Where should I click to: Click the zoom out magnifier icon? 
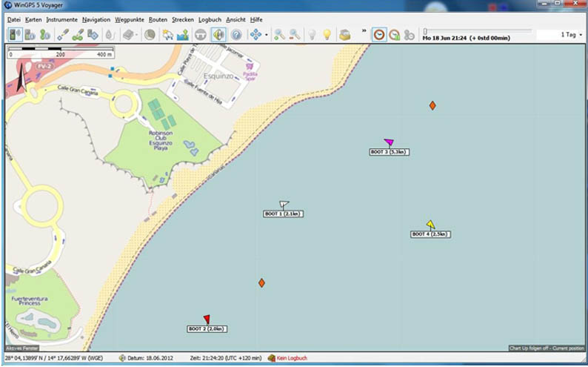click(x=295, y=35)
